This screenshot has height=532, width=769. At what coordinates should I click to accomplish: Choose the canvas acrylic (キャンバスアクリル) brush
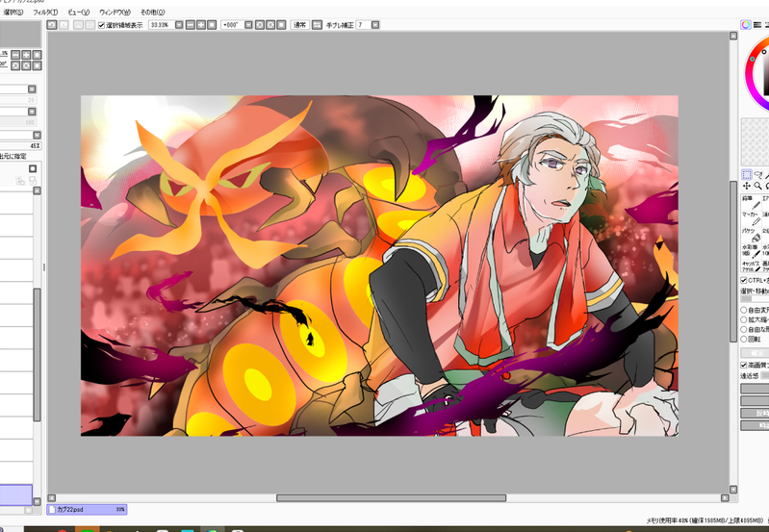click(751, 266)
